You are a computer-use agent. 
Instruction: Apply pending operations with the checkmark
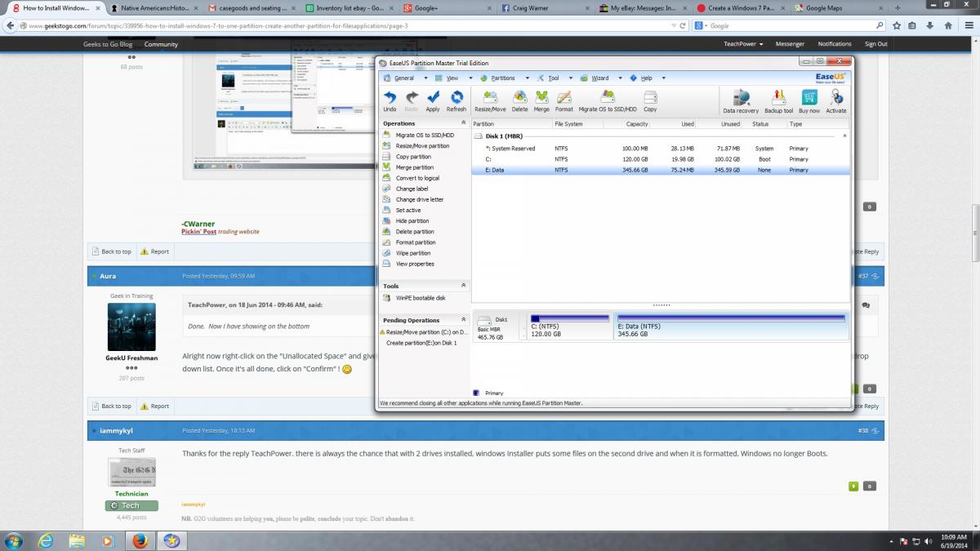point(433,101)
